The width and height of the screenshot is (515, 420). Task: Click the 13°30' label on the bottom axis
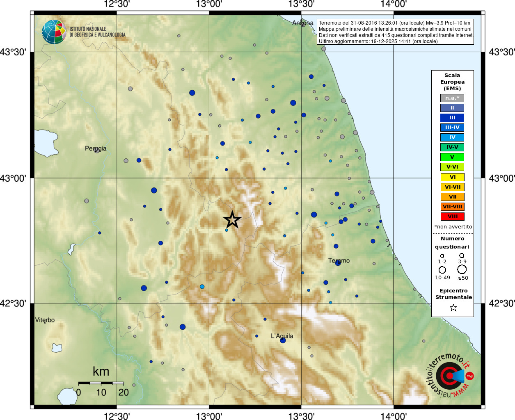(x=302, y=416)
